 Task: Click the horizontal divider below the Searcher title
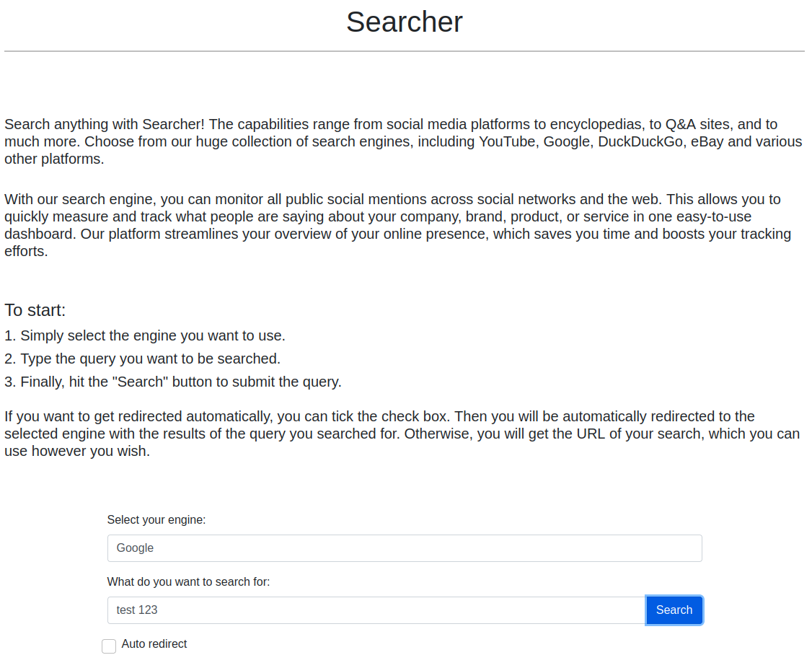click(404, 51)
